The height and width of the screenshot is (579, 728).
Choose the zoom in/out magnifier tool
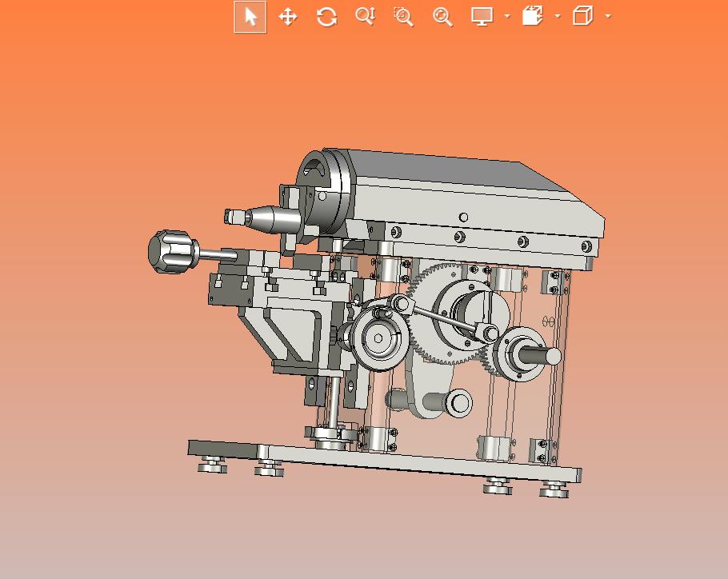(x=366, y=16)
